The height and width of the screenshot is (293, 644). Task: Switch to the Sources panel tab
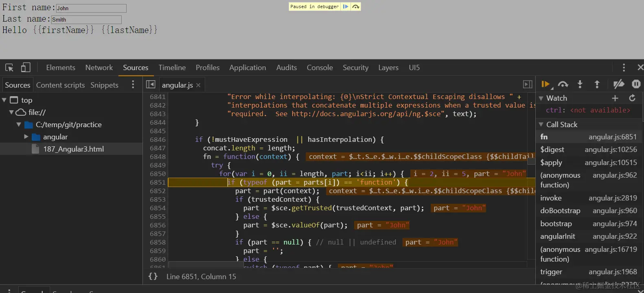tap(136, 68)
